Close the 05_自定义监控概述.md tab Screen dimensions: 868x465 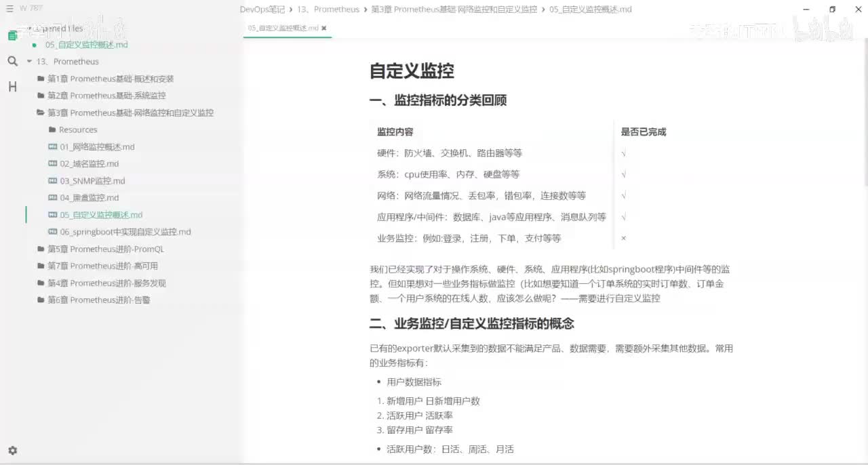(324, 28)
